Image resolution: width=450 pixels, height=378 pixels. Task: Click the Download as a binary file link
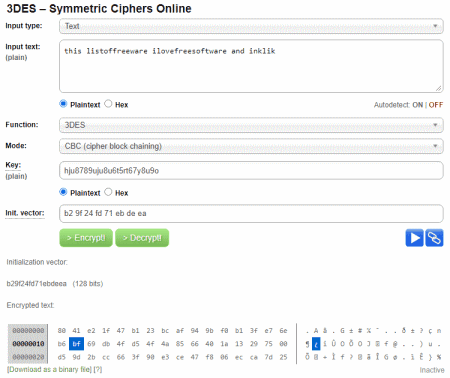pos(49,370)
